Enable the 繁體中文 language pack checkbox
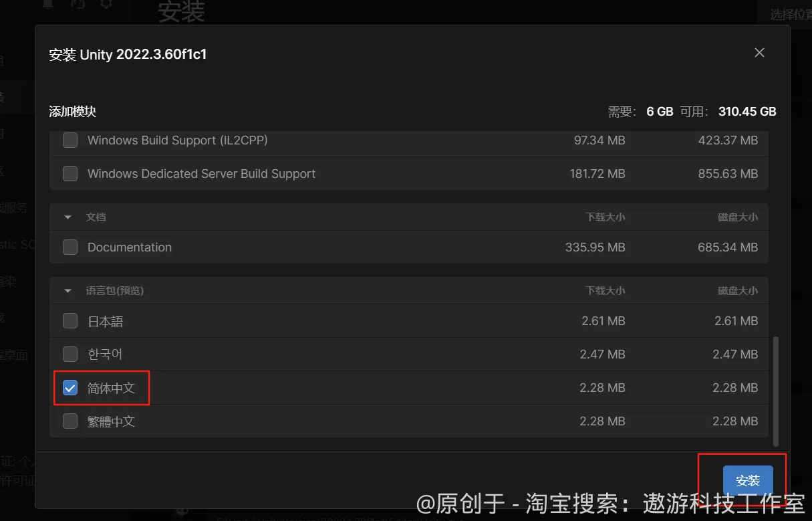 [70, 421]
